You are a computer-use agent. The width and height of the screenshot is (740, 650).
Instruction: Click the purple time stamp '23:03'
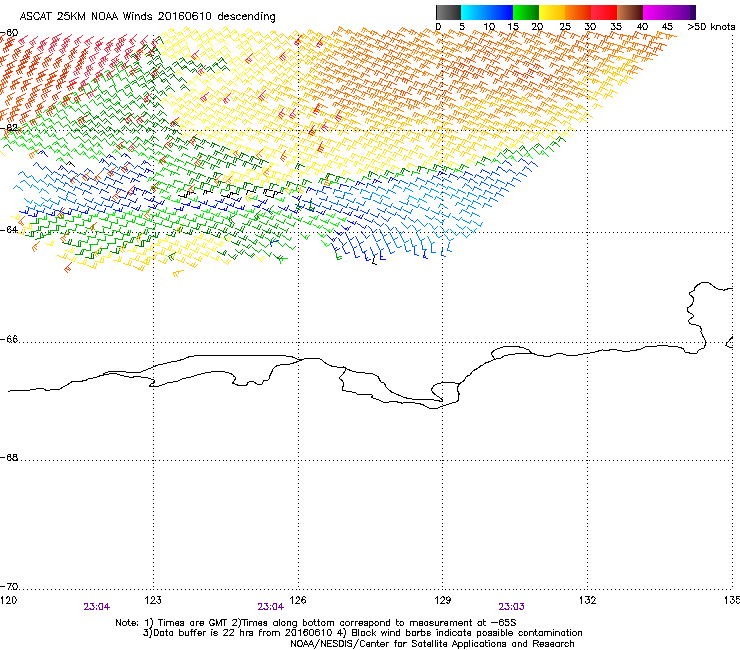pos(512,607)
